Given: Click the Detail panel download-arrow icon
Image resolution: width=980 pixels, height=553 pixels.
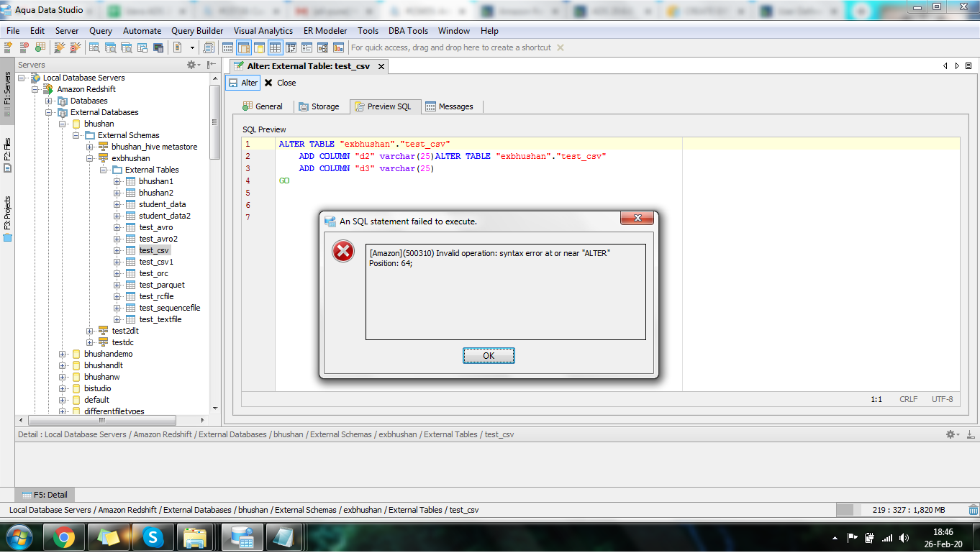Looking at the screenshot, I should coord(971,434).
